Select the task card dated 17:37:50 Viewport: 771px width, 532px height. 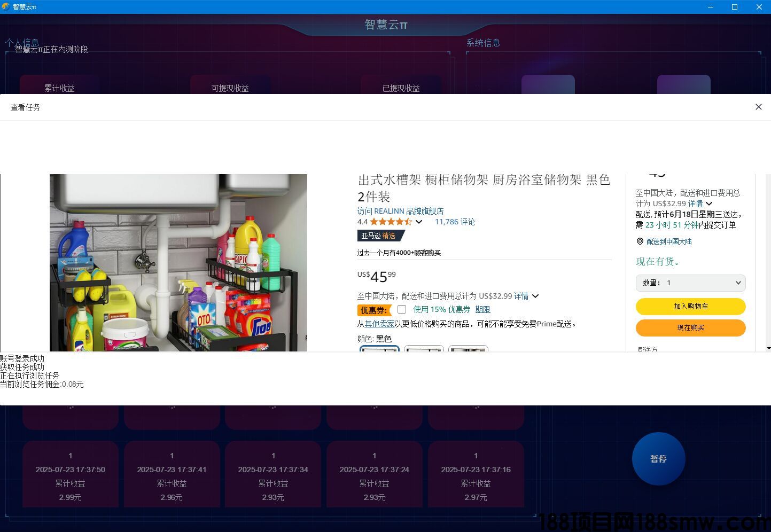pos(71,474)
